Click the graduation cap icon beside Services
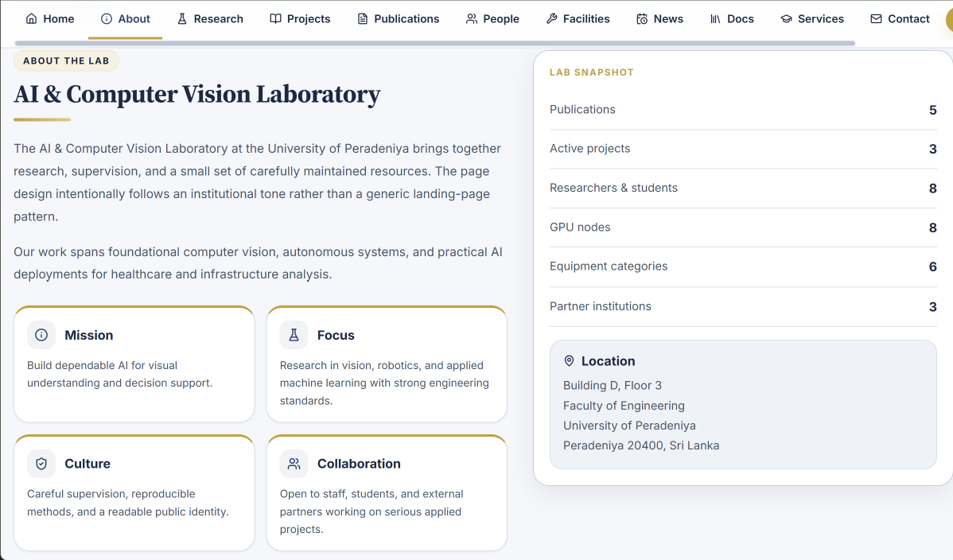This screenshot has width=953, height=560. pos(787,19)
